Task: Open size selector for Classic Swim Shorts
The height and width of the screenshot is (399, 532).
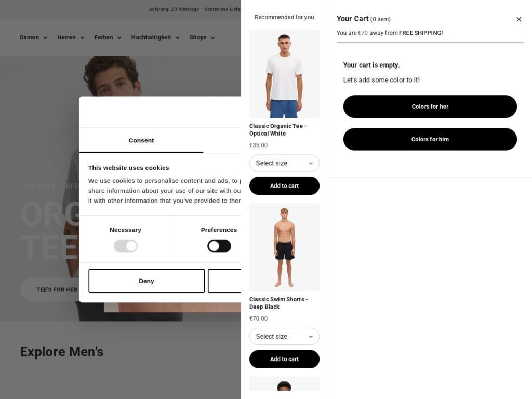Action: [x=284, y=337]
